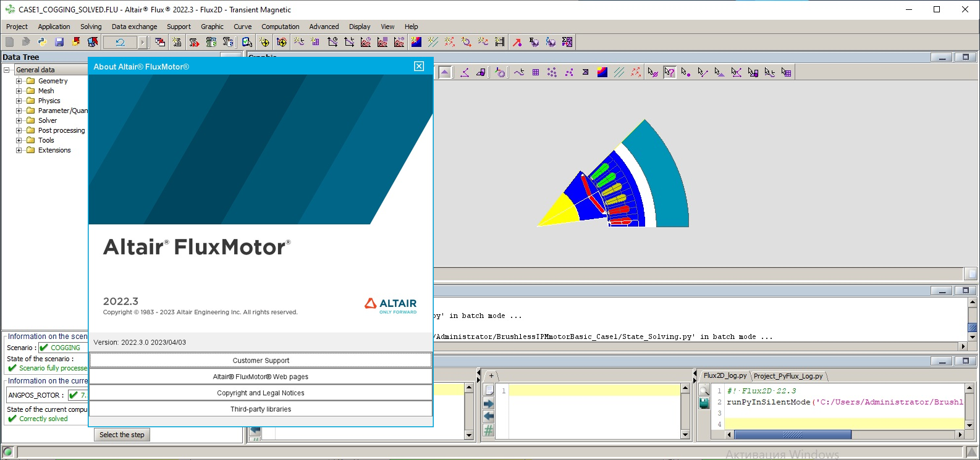
Task: Click the color shading display icon in graphic toolbar
Action: click(x=602, y=72)
